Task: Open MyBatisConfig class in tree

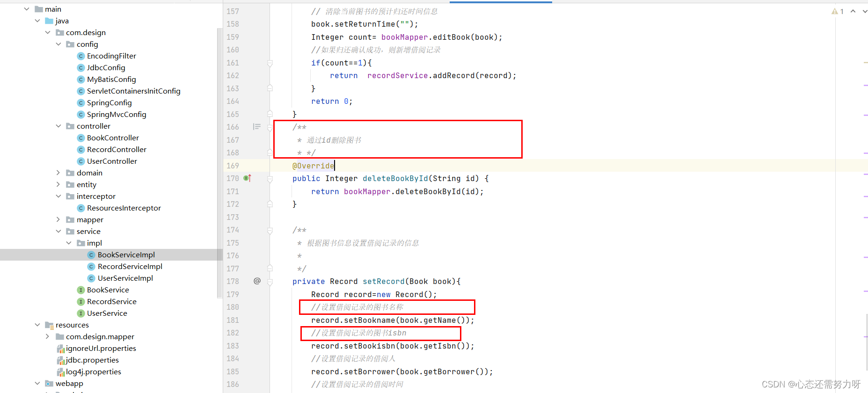Action: coord(111,79)
